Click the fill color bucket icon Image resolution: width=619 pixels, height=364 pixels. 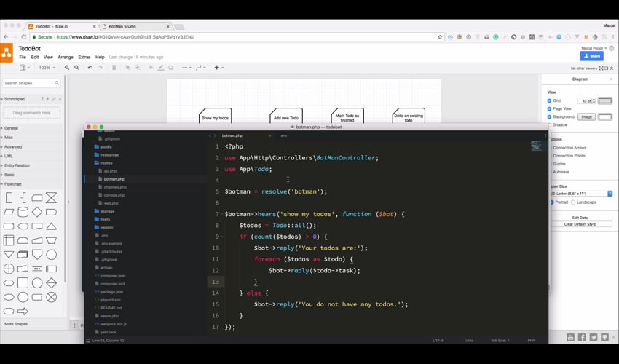pos(151,68)
